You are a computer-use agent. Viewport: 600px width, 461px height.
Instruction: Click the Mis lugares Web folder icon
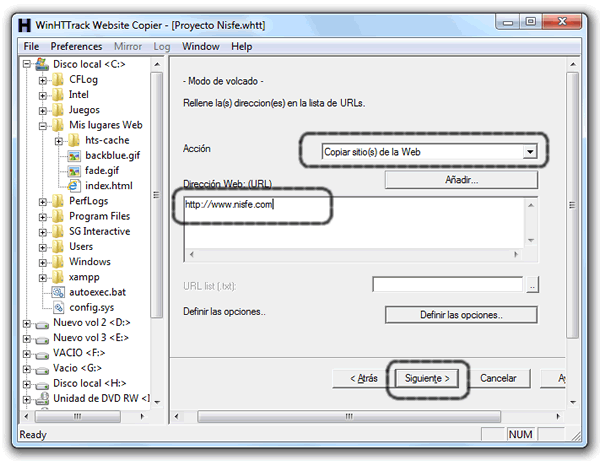tap(58, 125)
